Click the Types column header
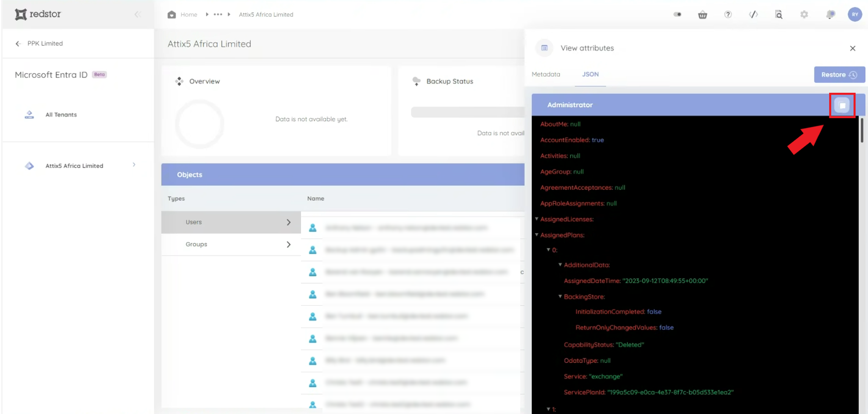Viewport: 868px width, 414px height. [x=176, y=199]
